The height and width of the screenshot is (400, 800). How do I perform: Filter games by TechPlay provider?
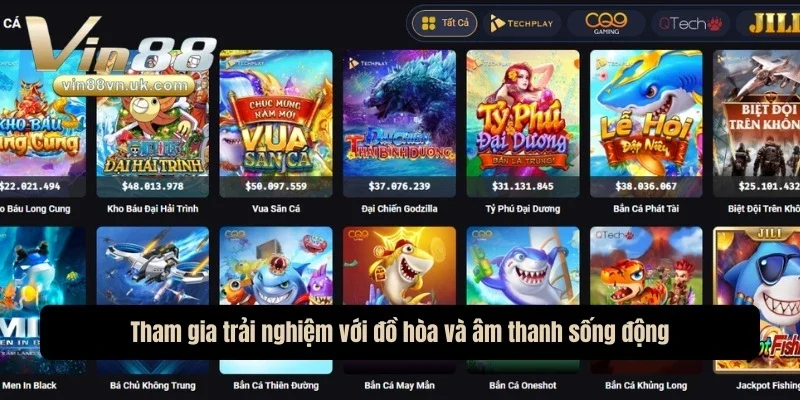coord(521,23)
